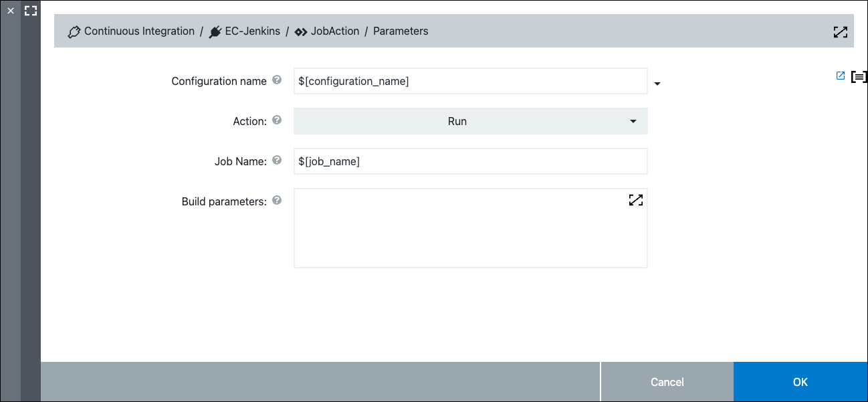
Task: Click the blue external link icon
Action: [841, 76]
